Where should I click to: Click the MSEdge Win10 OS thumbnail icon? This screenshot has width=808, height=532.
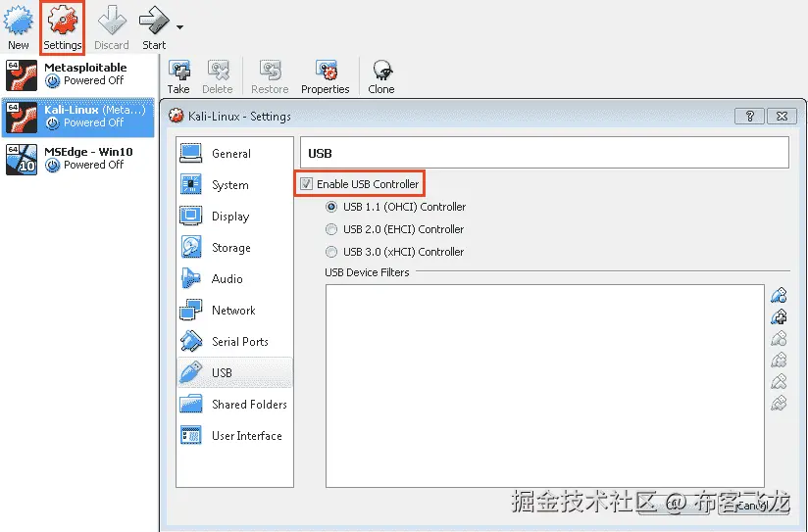[x=22, y=160]
